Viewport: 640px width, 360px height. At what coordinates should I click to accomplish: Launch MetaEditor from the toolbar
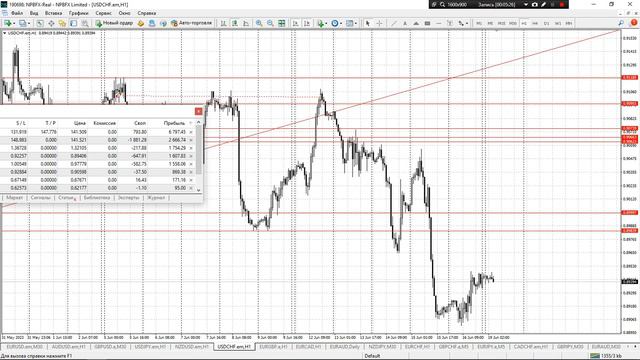tap(141, 23)
